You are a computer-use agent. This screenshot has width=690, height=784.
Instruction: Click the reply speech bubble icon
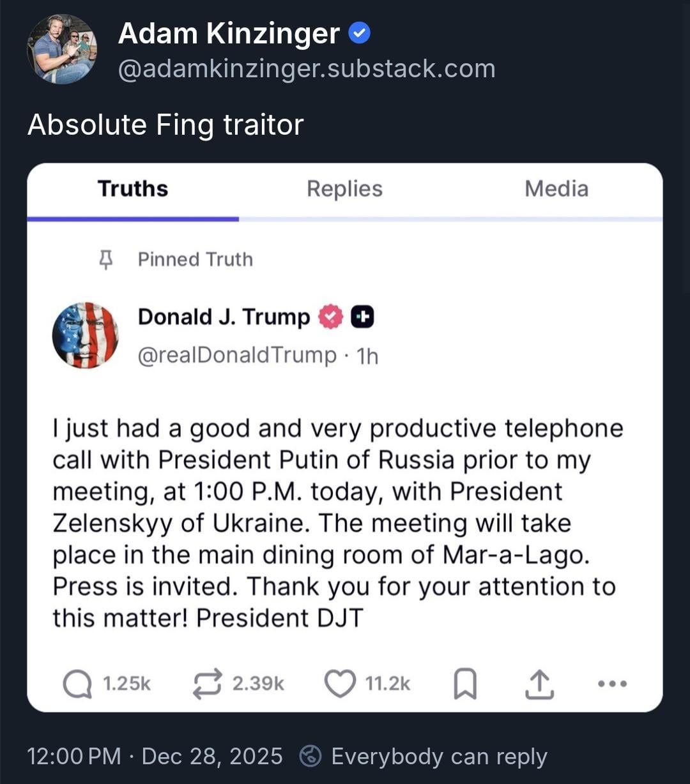(78, 684)
